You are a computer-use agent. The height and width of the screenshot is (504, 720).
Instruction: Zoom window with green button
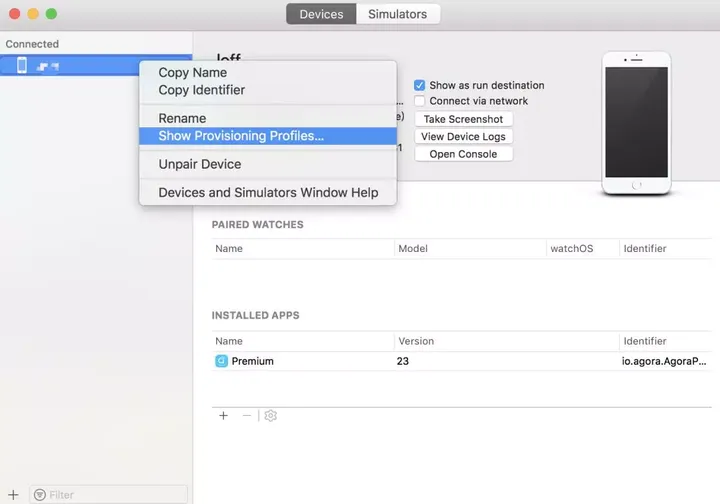(x=51, y=14)
